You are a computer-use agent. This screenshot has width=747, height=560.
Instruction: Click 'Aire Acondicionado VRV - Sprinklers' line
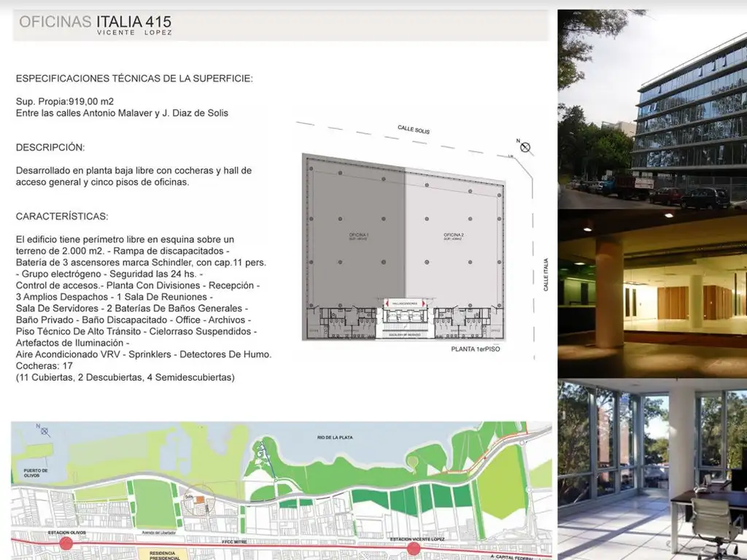tap(144, 354)
